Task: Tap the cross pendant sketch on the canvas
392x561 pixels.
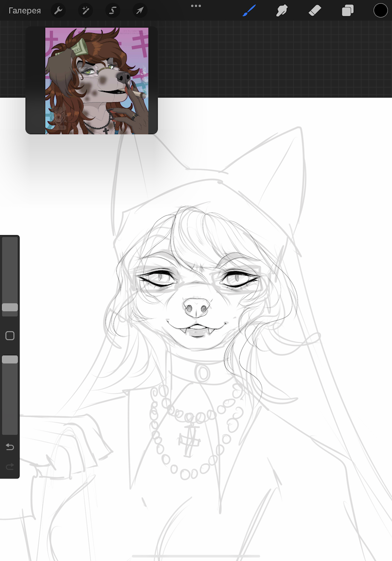Action: [190, 439]
